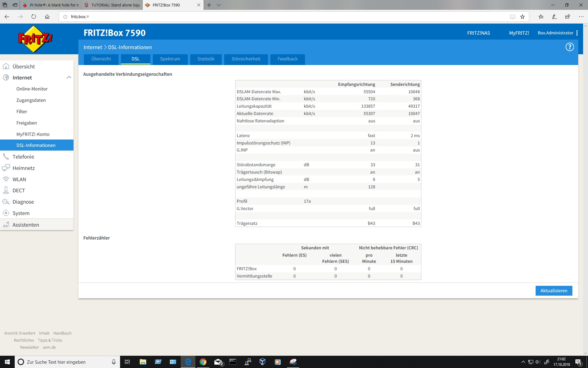Open WLAN settings in the sidebar
This screenshot has height=368, width=588.
19,179
